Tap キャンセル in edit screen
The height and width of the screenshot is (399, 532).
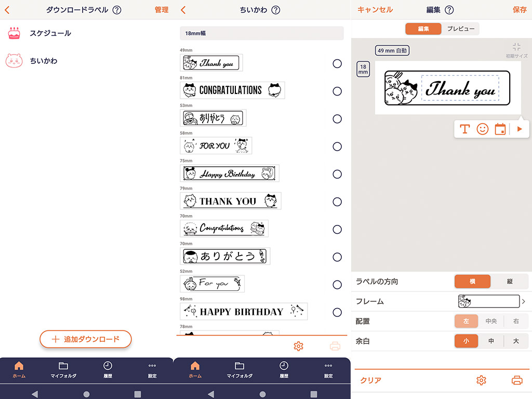pyautogui.click(x=375, y=10)
